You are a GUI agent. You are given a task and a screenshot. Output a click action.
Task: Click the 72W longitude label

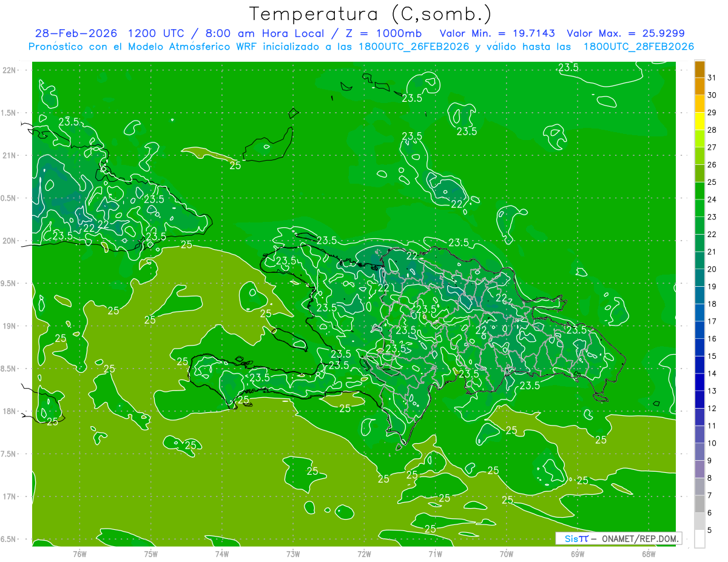[x=364, y=554]
